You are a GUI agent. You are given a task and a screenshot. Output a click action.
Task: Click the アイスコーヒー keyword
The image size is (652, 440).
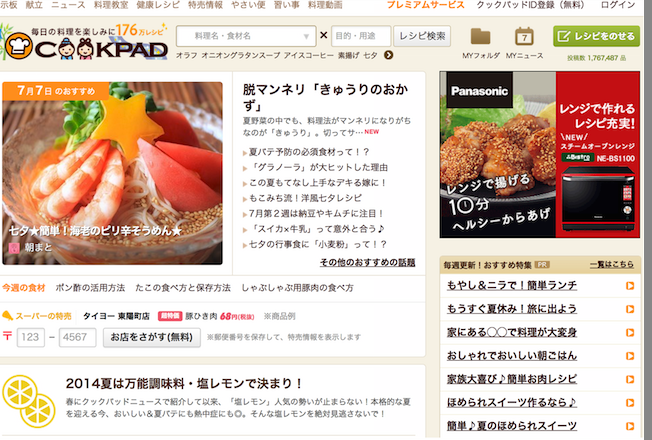pos(309,55)
